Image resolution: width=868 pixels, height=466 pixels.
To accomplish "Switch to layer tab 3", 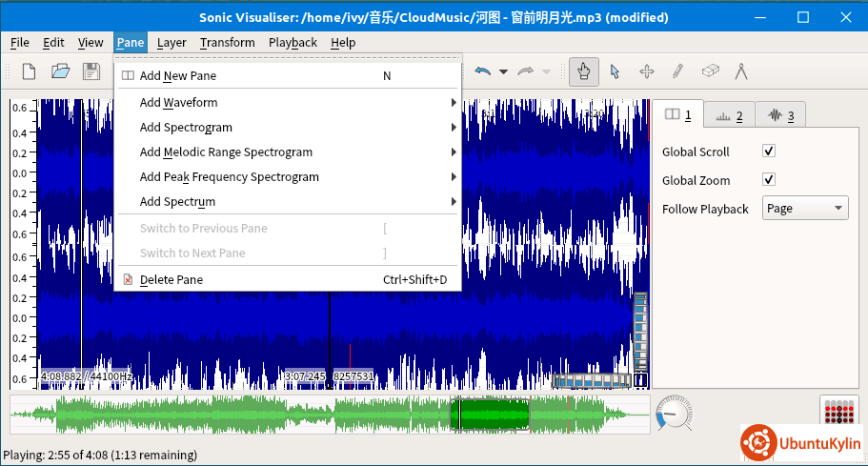I will pyautogui.click(x=780, y=115).
